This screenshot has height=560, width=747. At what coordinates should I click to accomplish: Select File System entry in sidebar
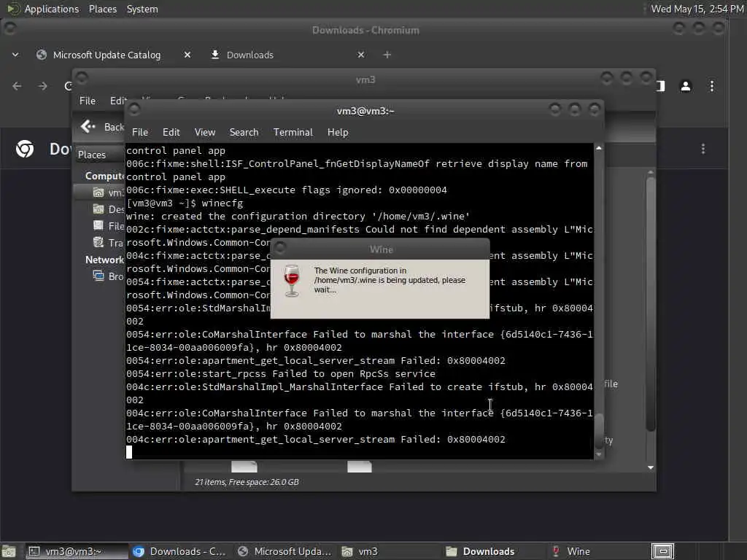tap(109, 226)
